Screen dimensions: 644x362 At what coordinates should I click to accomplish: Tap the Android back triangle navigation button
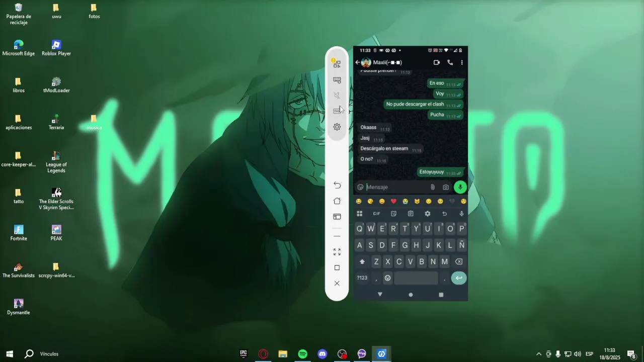tap(380, 294)
